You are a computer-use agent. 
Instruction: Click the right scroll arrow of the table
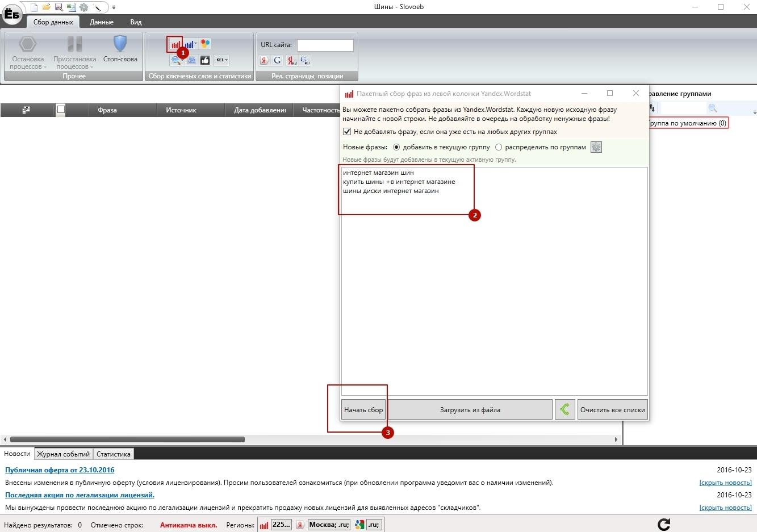click(616, 439)
